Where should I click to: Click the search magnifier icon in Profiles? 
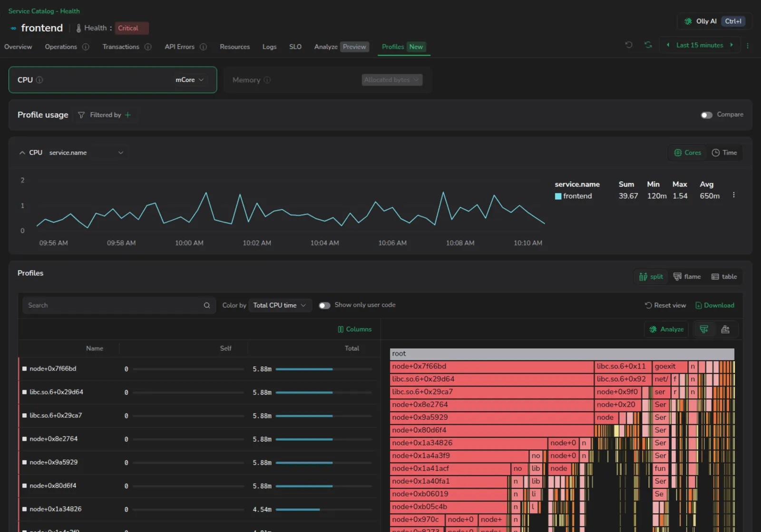207,306
